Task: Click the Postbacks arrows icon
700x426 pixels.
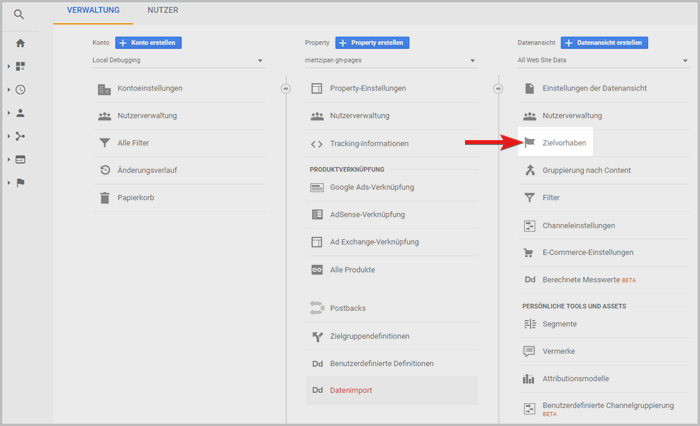Action: pos(317,308)
